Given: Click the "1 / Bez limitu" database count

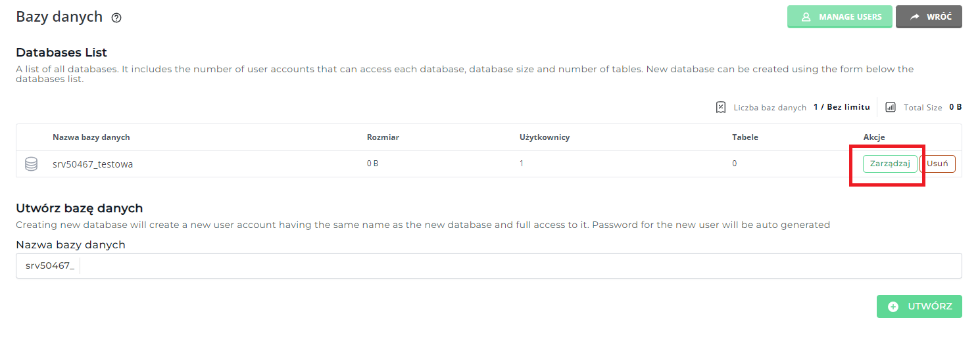Looking at the screenshot, I should pyautogui.click(x=841, y=107).
